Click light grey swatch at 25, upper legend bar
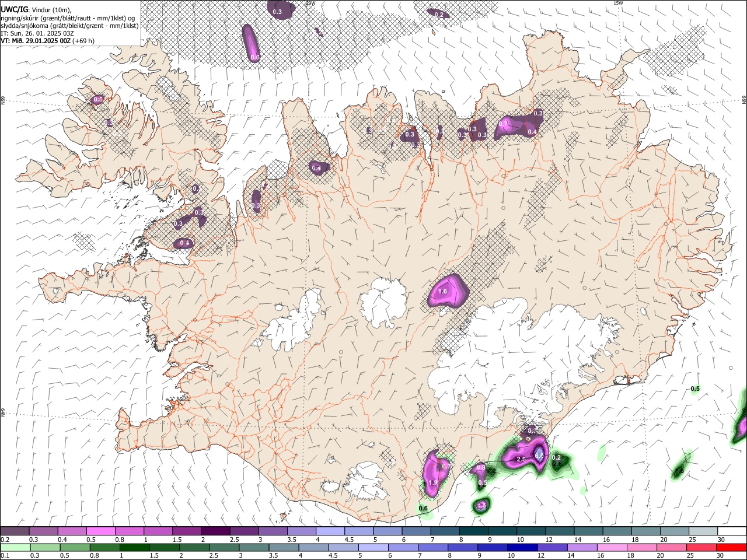Image resolution: width=747 pixels, height=560 pixels. coord(703,531)
